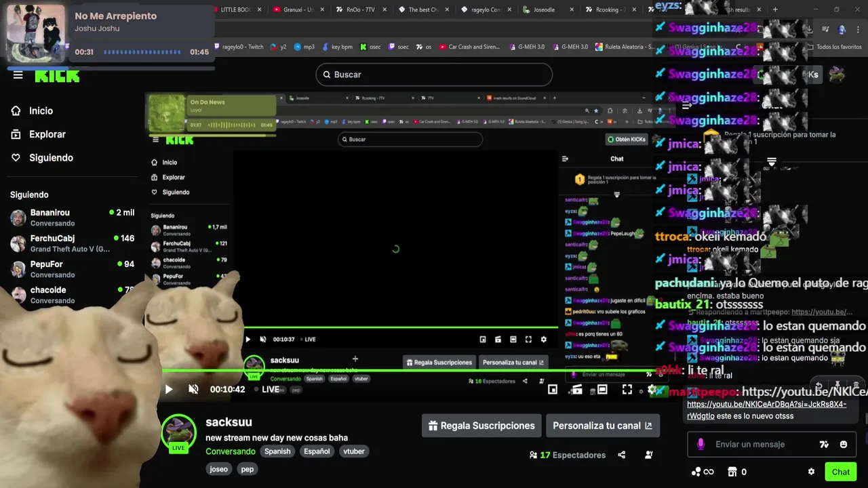
Task: Open the key bpm bookmark
Action: pyautogui.click(x=336, y=47)
